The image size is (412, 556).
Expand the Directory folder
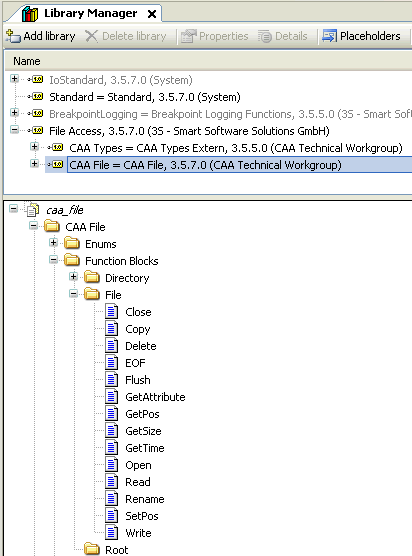[73, 277]
